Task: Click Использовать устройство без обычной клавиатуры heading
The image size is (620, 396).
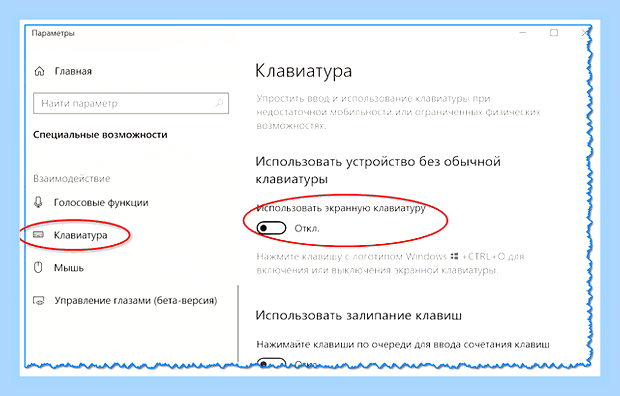Action: (378, 170)
